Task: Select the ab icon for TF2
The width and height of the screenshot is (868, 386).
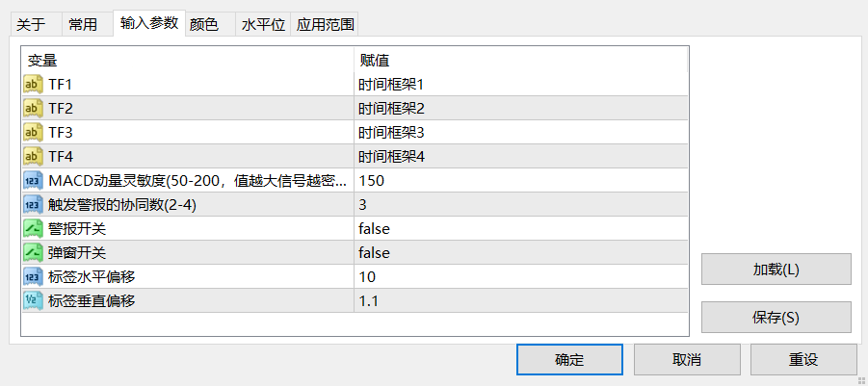Action: [33, 109]
